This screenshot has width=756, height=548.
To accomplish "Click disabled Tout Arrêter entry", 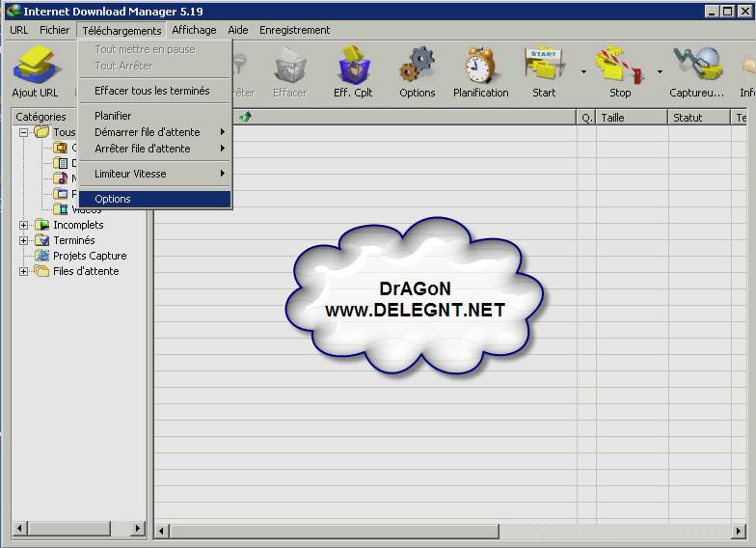I will [154, 66].
